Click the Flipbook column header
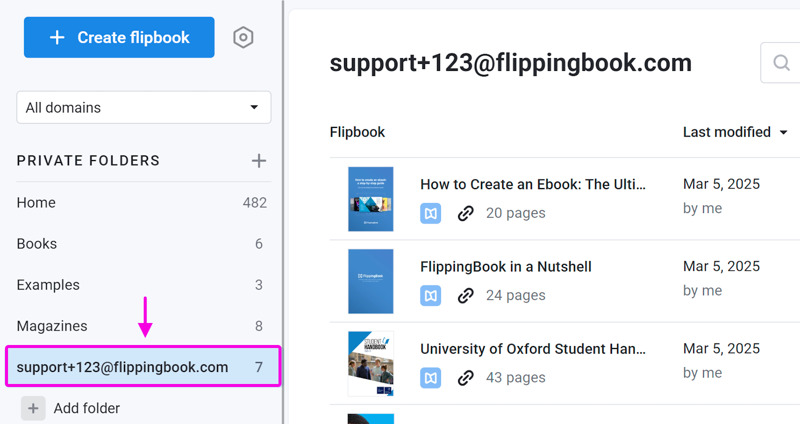Image resolution: width=800 pixels, height=424 pixels. click(x=357, y=132)
